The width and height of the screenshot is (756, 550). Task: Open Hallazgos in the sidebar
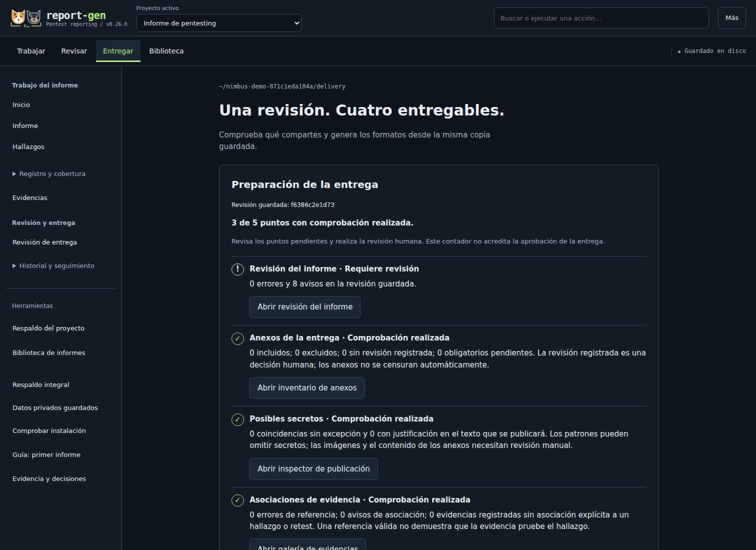coord(28,147)
